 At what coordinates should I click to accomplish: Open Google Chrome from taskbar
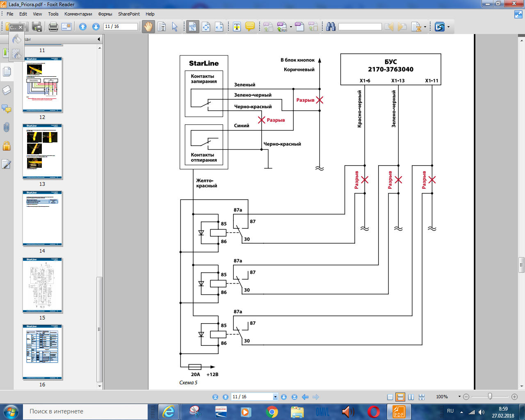pos(272,412)
